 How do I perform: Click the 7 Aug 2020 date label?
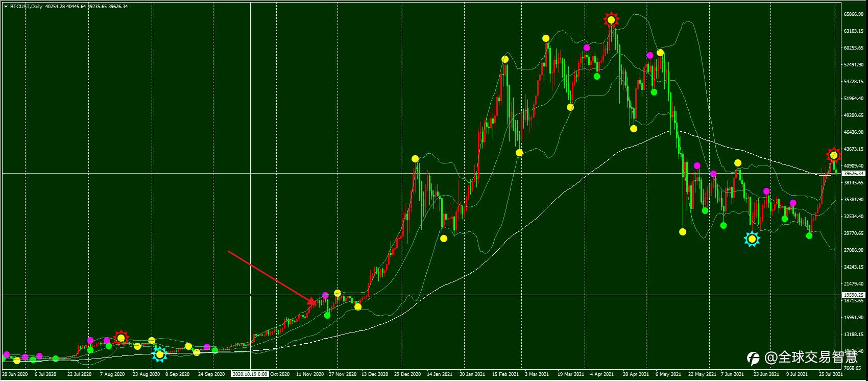[112, 374]
